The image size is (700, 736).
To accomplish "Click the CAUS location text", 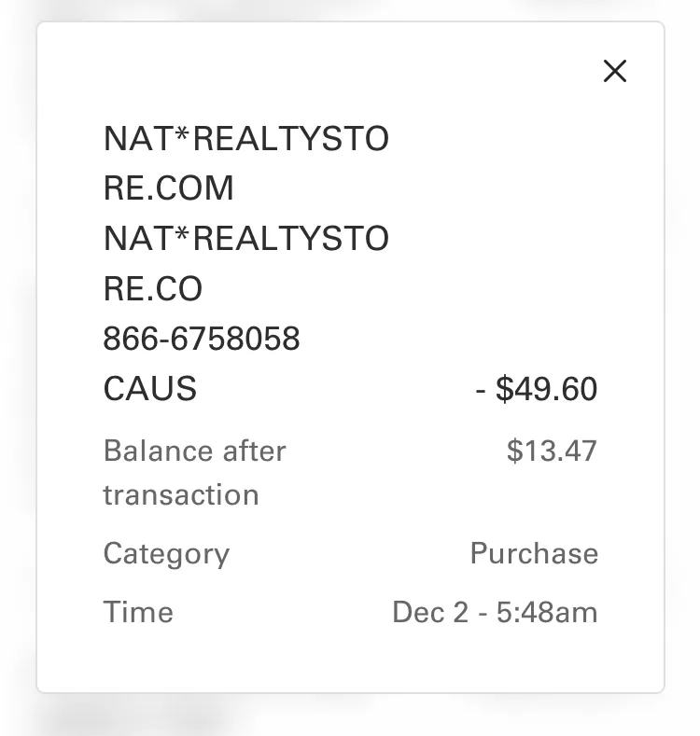I will 149,388.
